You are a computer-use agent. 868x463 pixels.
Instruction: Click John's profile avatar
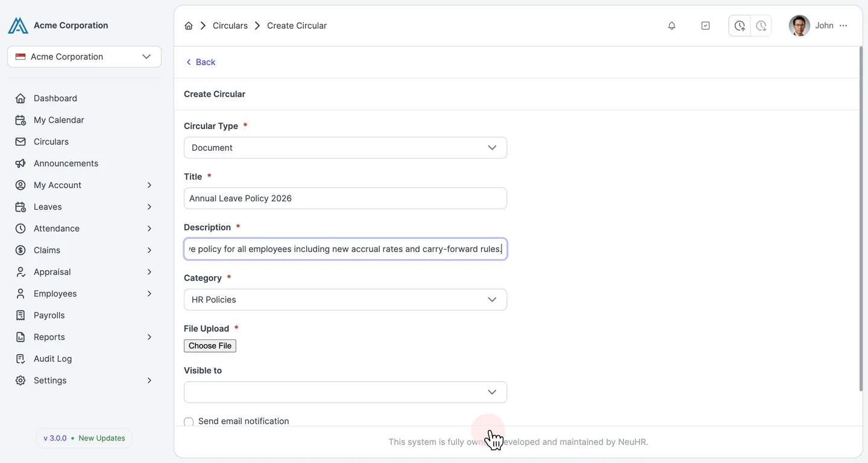tap(799, 25)
